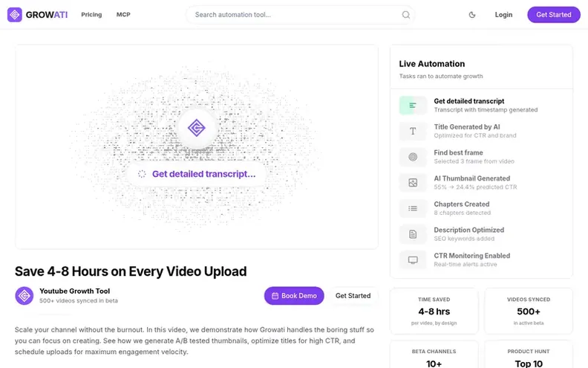The height and width of the screenshot is (368, 588).
Task: Click the Login link
Action: (x=503, y=15)
